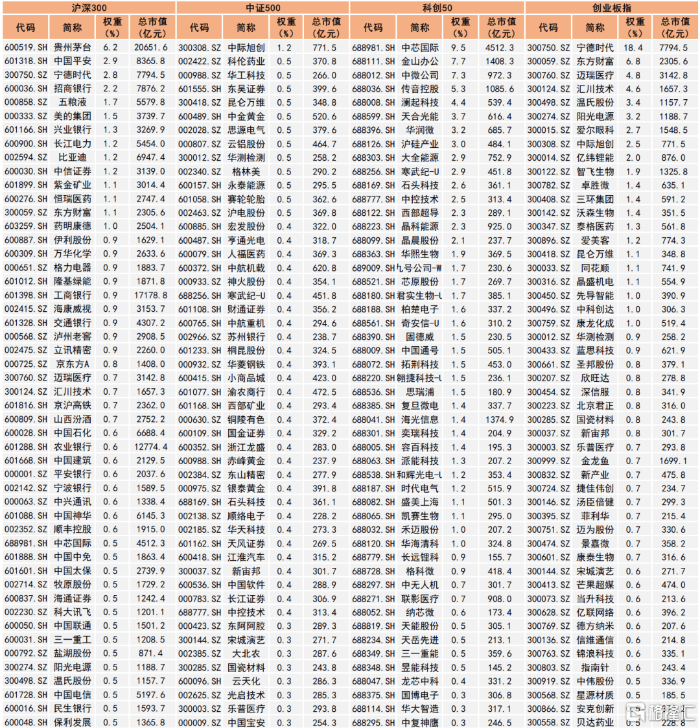Click the 保利发展 stock name cell
700x728 pixels.
pos(73,722)
